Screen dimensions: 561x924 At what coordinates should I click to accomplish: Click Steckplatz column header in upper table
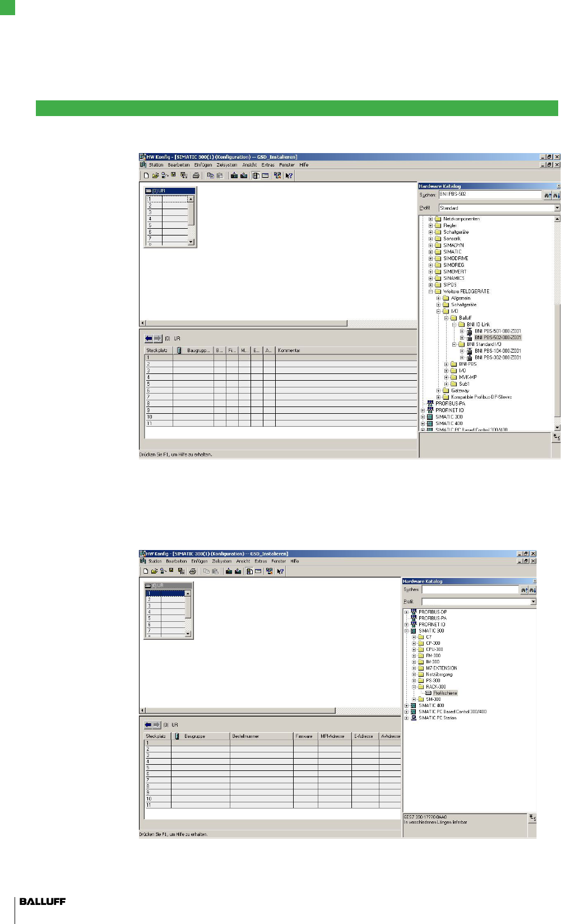[159, 350]
